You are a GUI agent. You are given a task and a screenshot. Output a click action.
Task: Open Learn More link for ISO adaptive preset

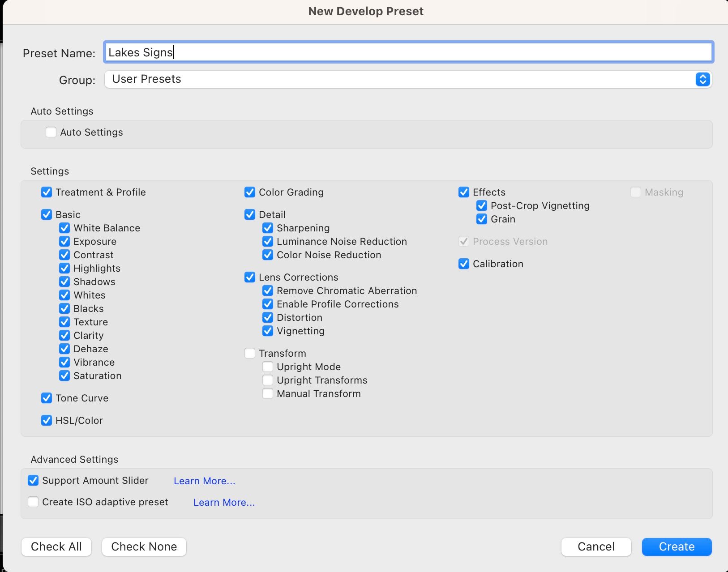coord(224,503)
